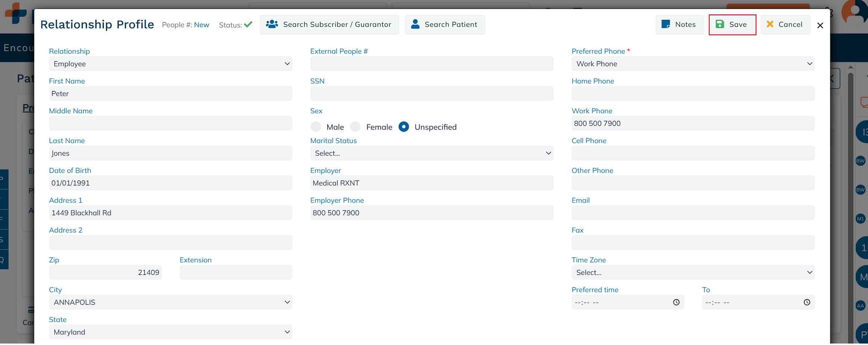Click the People # New link
The width and height of the screenshot is (868, 345).
tap(202, 25)
